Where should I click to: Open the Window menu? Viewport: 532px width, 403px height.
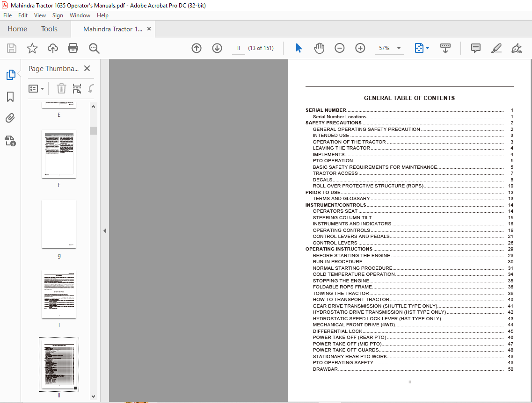(80, 15)
